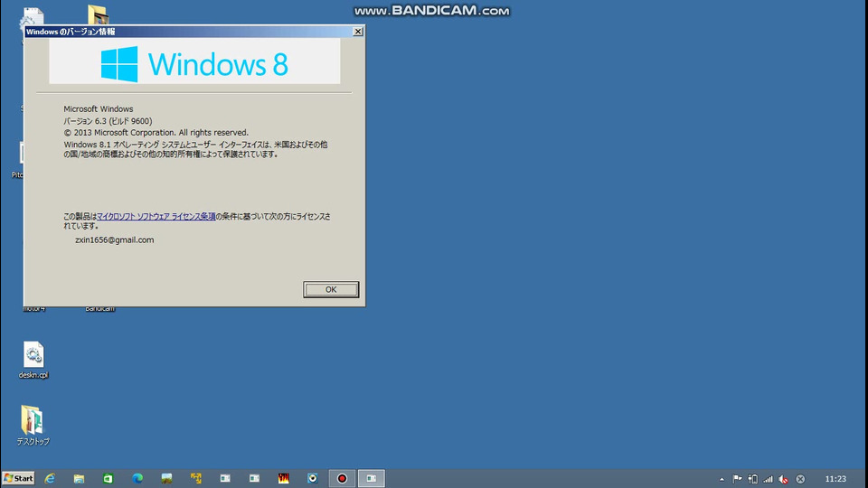This screenshot has height=488, width=868.
Task: Click the OK button in the version dialog
Action: tap(331, 289)
